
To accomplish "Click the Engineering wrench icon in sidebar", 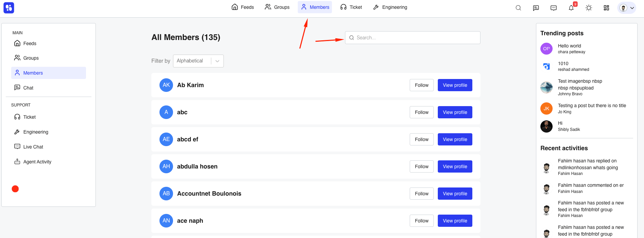I will tap(17, 132).
